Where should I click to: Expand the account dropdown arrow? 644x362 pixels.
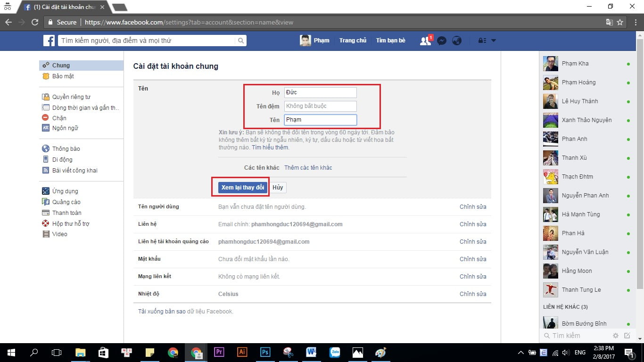pyautogui.click(x=494, y=41)
